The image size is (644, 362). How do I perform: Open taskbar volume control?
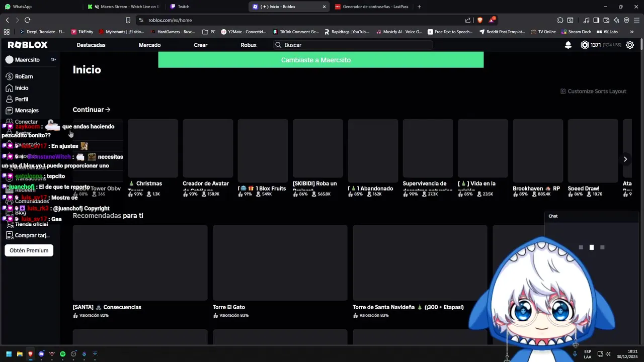608,354
